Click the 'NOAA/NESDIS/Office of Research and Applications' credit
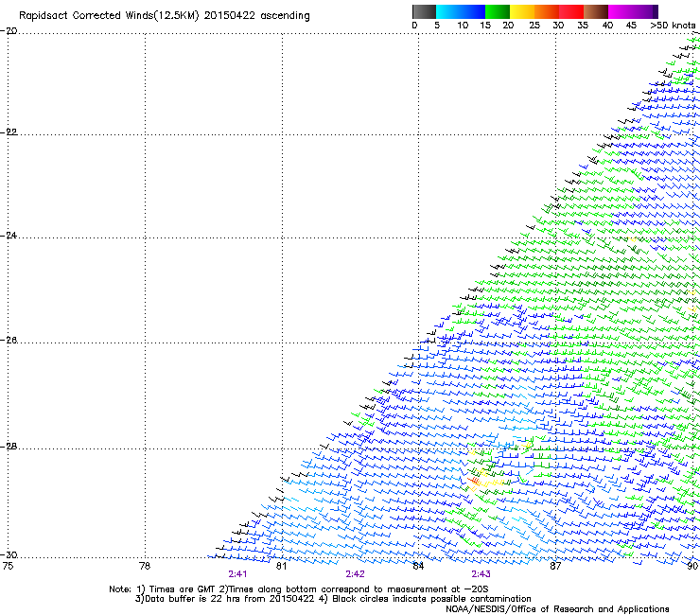 pos(557,609)
